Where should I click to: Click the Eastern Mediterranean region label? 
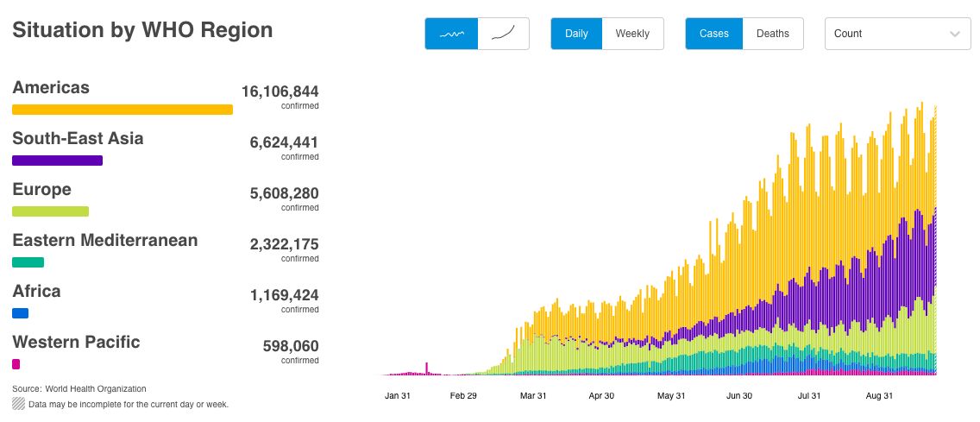click(105, 240)
